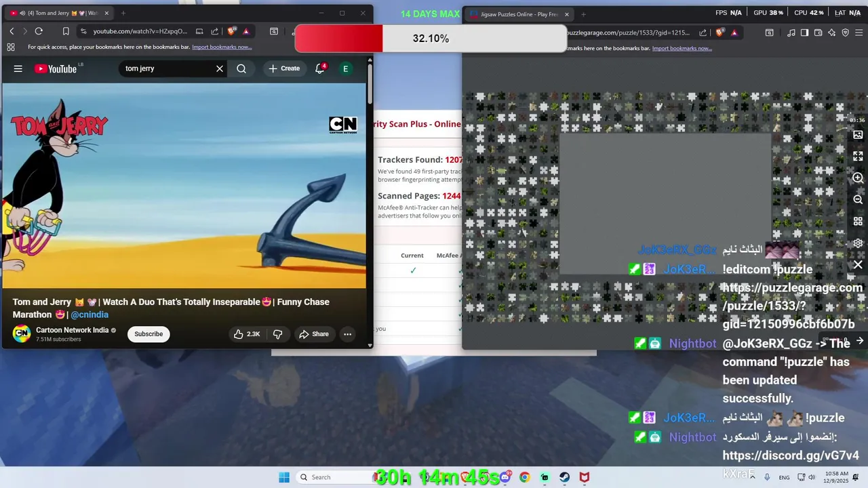Open the ENG language indicator in tray
Screen dimensions: 868x488
point(784,478)
